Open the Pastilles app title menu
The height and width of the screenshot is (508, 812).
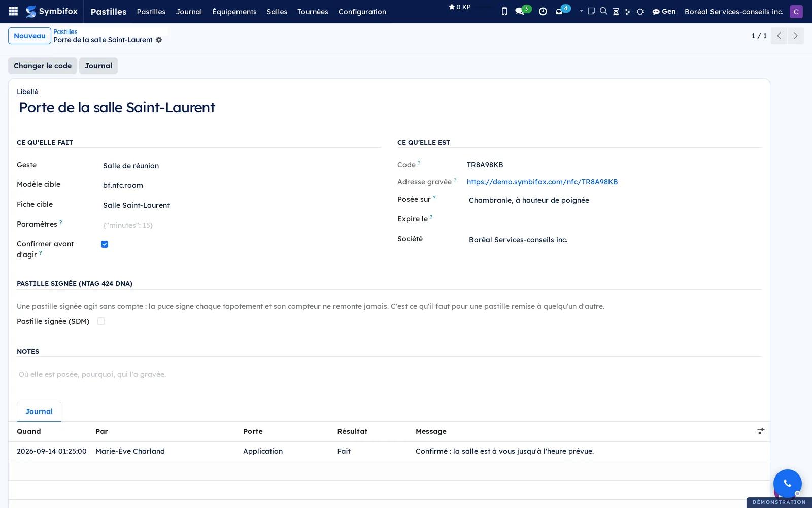point(109,11)
